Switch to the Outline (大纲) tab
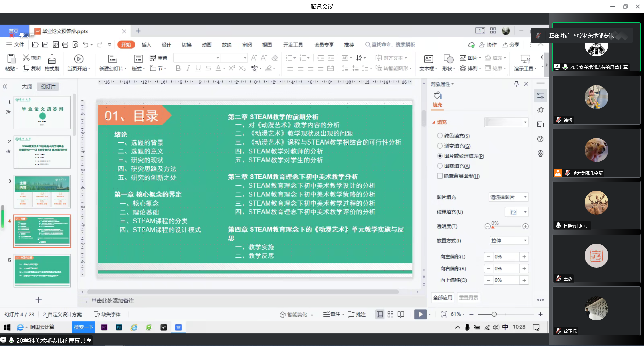644x346 pixels. point(27,86)
